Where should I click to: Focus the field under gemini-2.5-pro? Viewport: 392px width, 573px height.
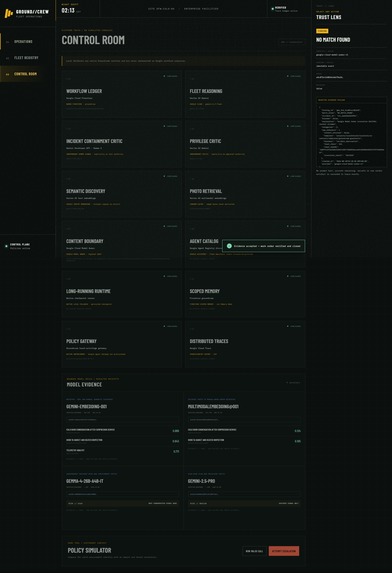tap(244, 494)
